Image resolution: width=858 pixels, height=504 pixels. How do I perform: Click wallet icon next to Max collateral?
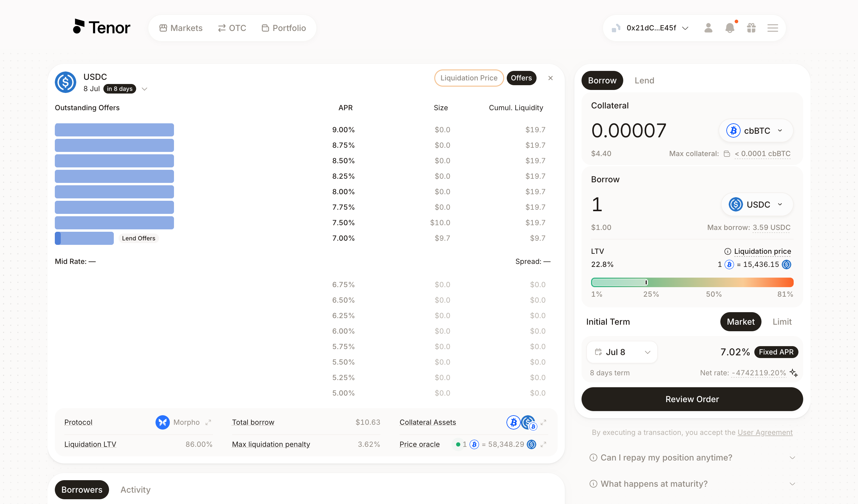727,154
